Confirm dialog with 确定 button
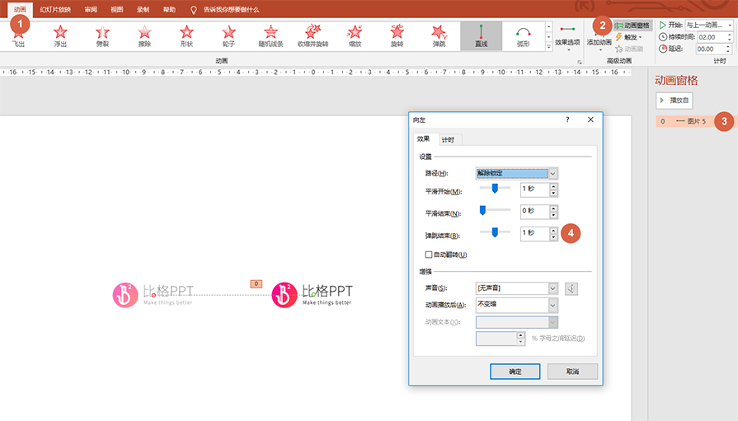 [515, 370]
